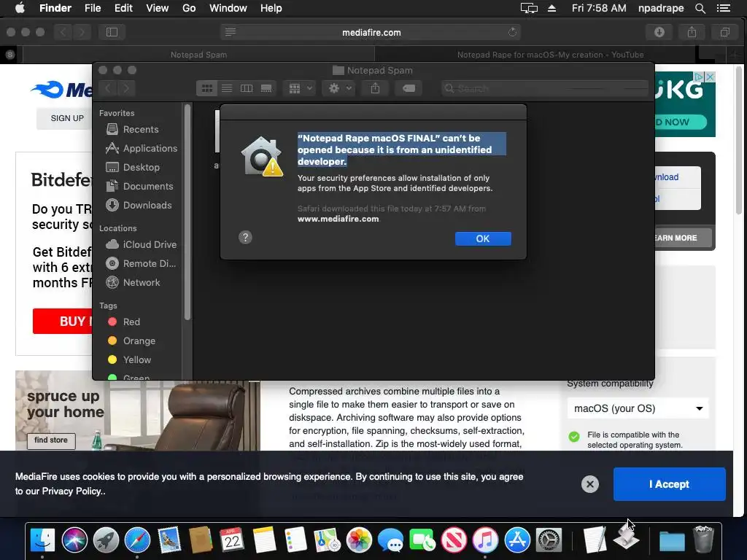Image resolution: width=747 pixels, height=560 pixels.
Task: Go back in the Finder window
Action: click(x=108, y=88)
